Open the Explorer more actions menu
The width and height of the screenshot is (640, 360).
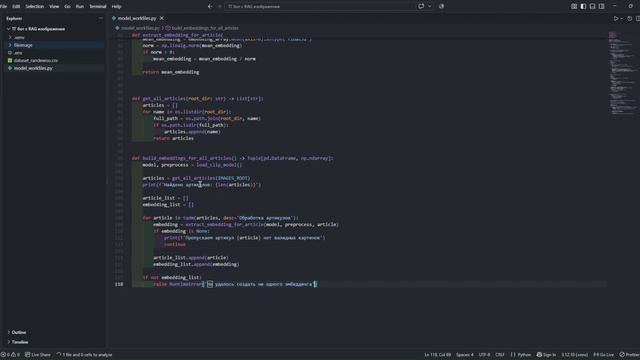pos(100,18)
